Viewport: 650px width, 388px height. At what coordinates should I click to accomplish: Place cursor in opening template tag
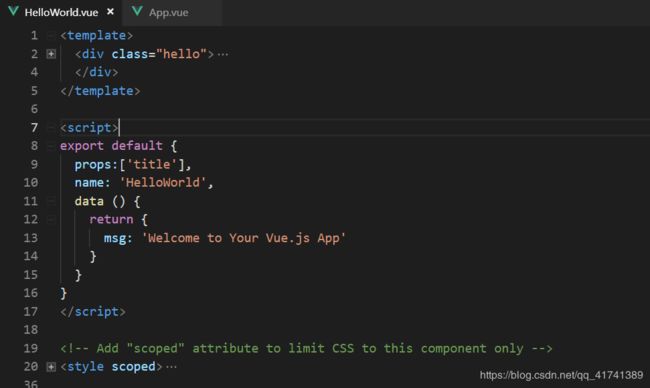point(97,36)
